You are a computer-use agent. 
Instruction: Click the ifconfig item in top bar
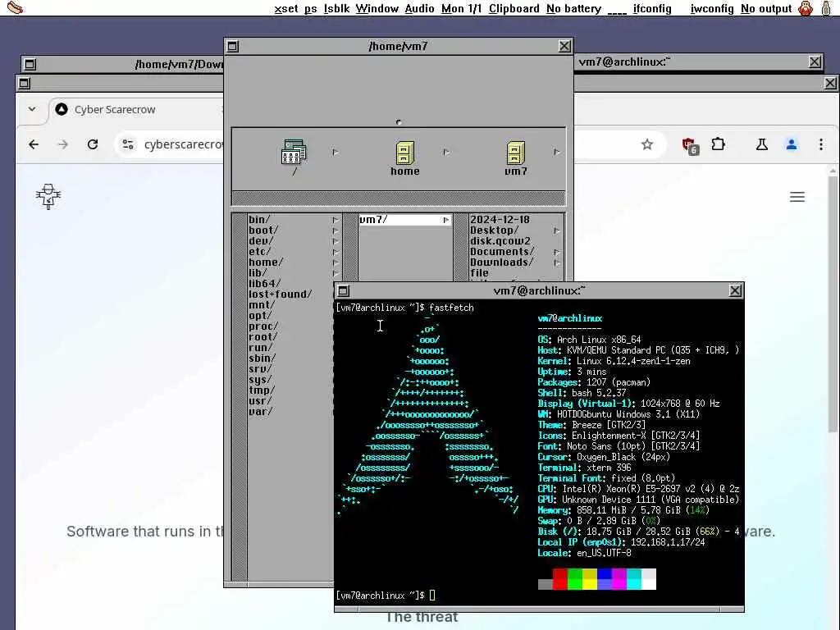[x=652, y=8]
